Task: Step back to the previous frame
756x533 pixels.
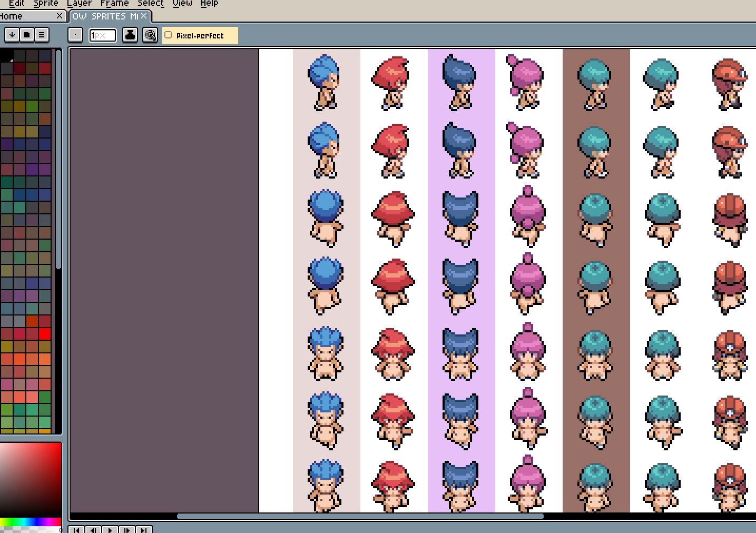Action: pyautogui.click(x=93, y=529)
